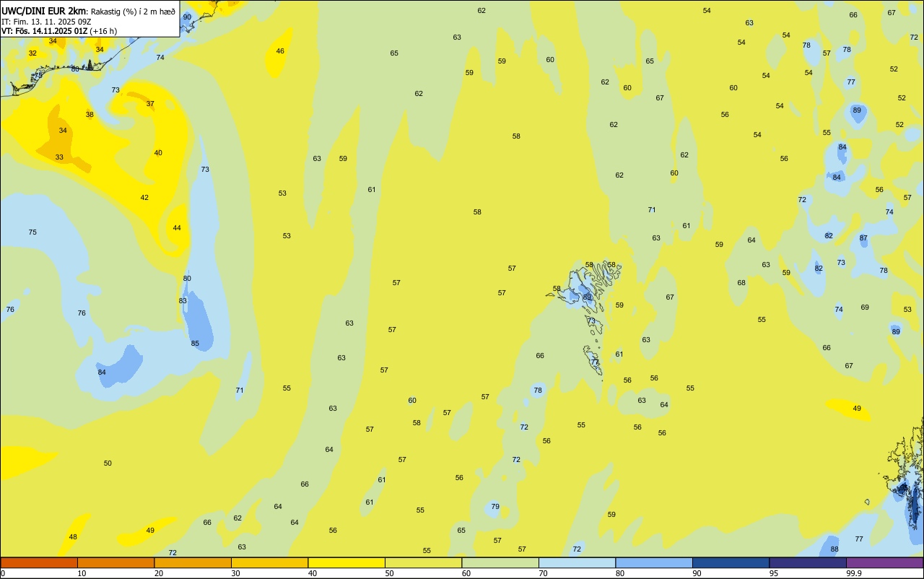Click the 30–40 amber legend segment
Screen dimensions: 924x579
pos(269,562)
